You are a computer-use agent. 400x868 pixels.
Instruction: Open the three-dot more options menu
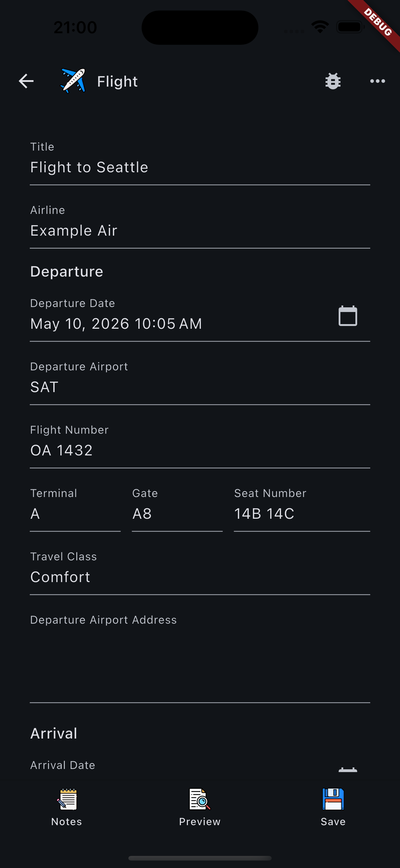[x=377, y=81]
